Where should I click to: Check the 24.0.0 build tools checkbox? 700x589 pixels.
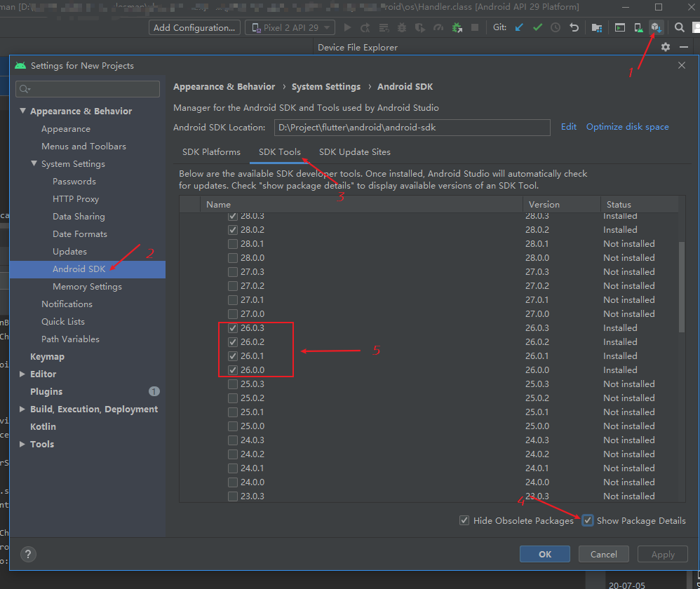(233, 482)
